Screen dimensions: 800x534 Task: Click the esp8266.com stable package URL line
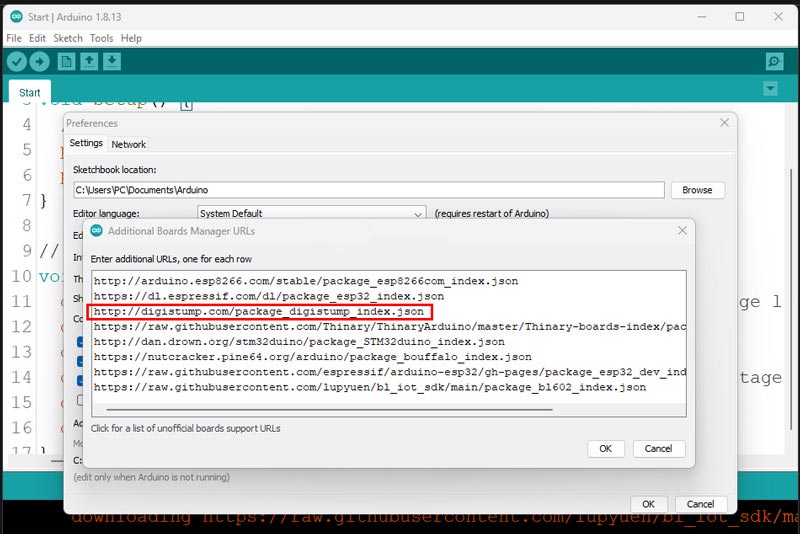coord(306,281)
